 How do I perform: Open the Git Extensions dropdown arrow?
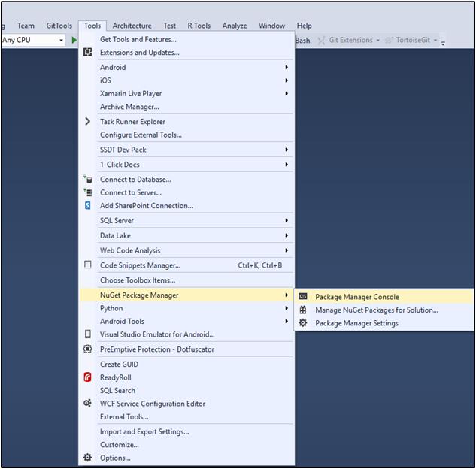click(378, 40)
